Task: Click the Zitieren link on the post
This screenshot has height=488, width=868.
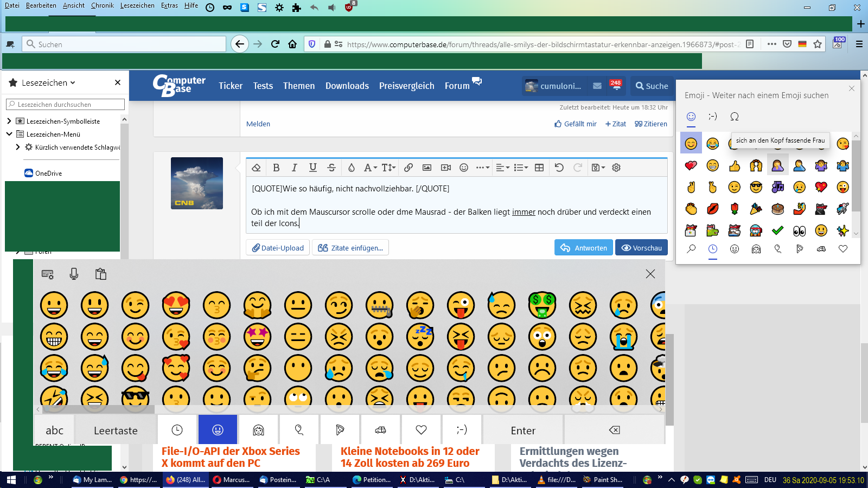Action: click(x=651, y=124)
